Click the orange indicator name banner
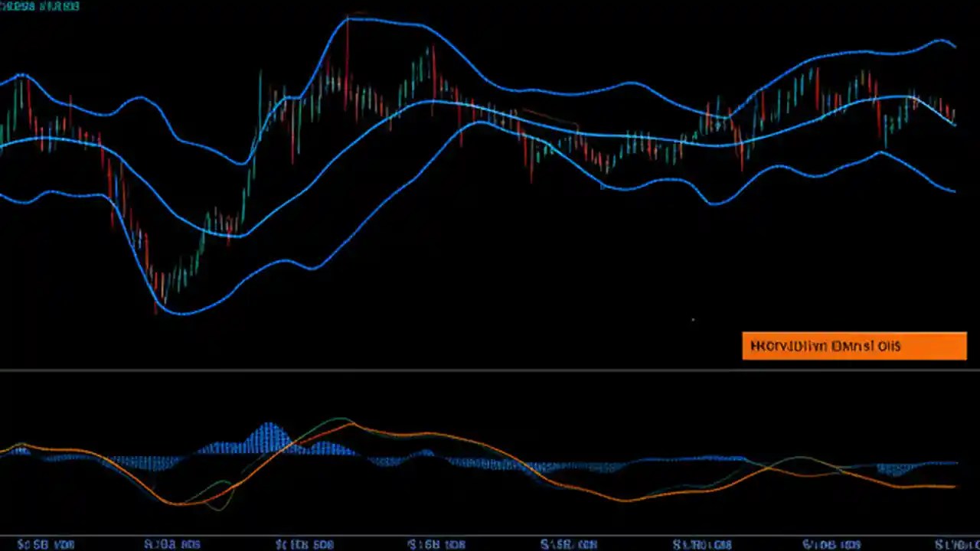 (x=854, y=346)
